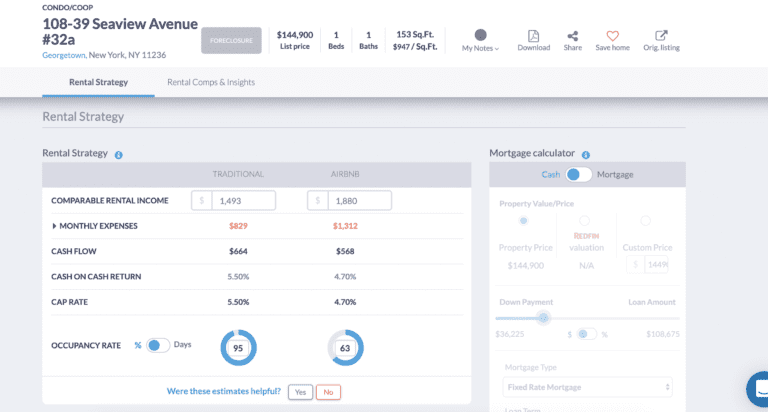Click the Download document icon
Screen dimensions: 768x412
533,36
